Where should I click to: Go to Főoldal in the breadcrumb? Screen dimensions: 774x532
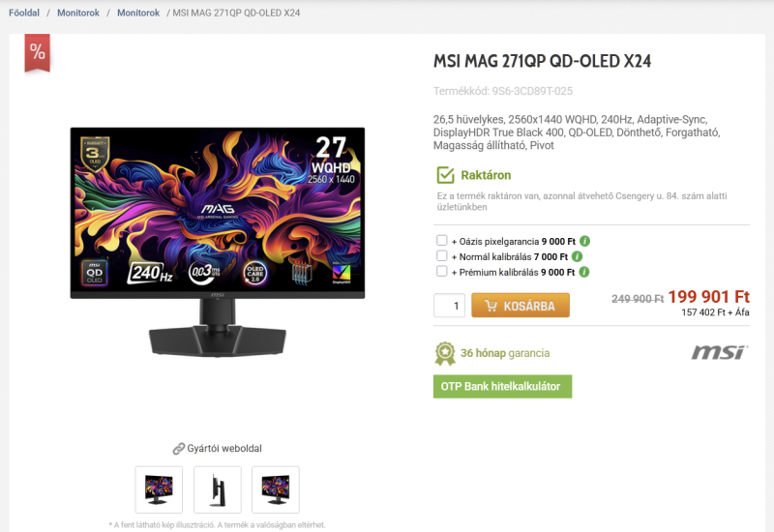coord(24,13)
